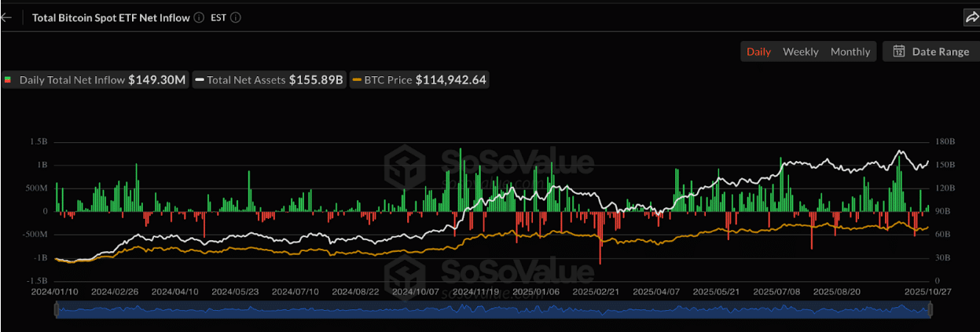The width and height of the screenshot is (980, 332).
Task: Switch to Monthly view
Action: click(x=850, y=52)
